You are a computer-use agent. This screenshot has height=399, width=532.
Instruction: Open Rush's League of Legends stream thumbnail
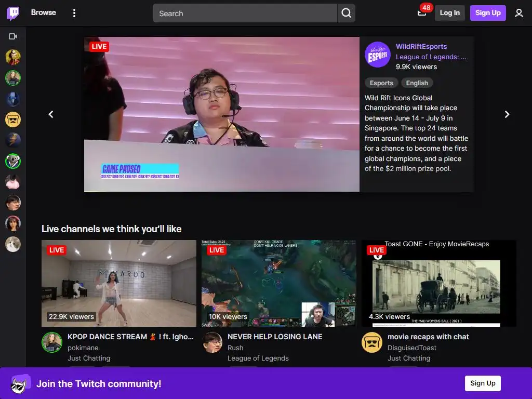[x=278, y=283]
